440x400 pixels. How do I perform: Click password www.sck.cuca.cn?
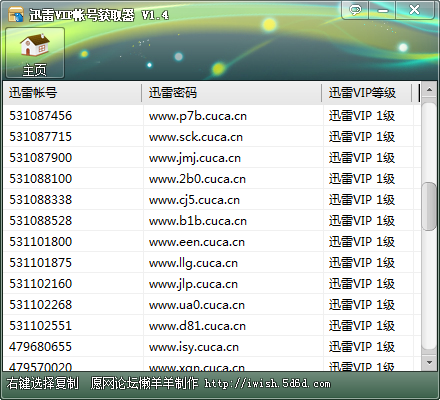[196, 137]
